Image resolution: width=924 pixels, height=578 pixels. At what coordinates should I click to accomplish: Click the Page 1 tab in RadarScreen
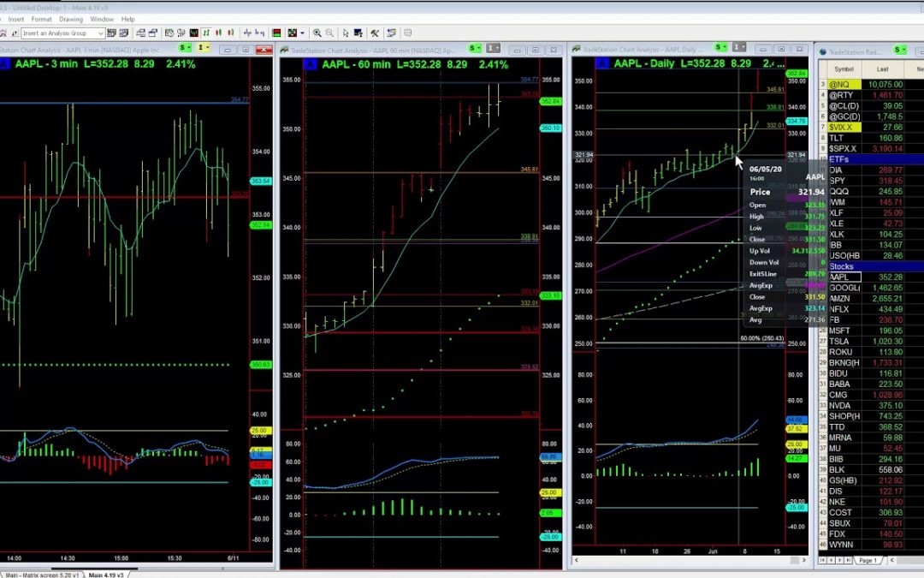(x=868, y=560)
